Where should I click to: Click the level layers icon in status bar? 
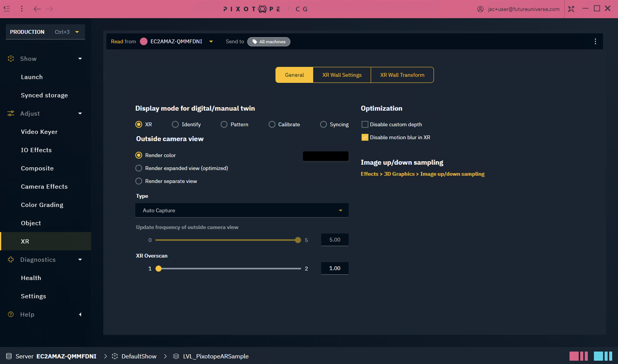(x=176, y=356)
